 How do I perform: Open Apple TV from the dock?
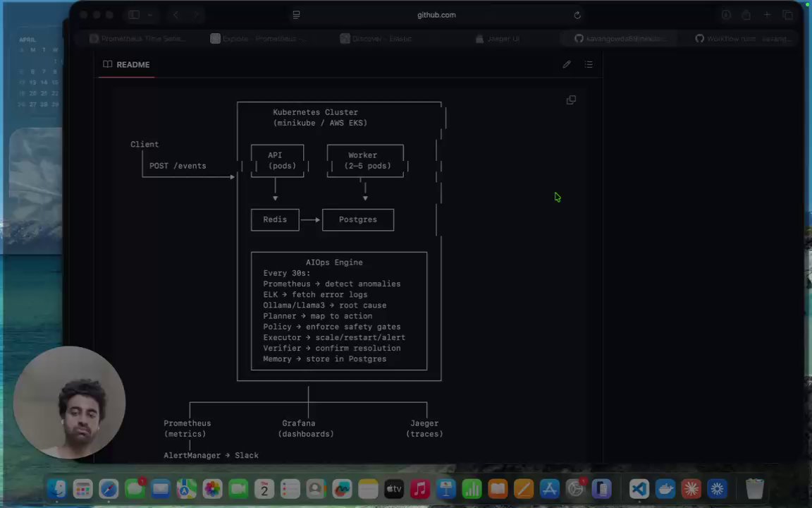click(x=394, y=489)
